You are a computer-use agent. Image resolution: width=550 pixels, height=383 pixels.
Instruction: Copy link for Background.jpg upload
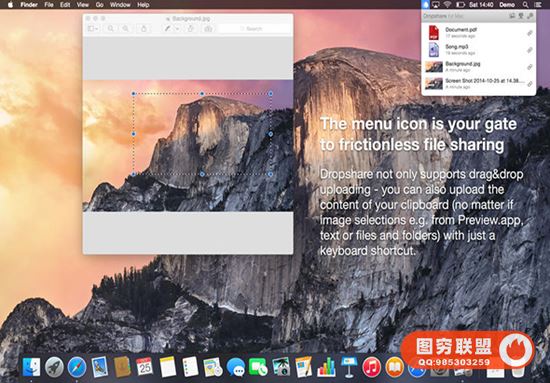tap(530, 67)
